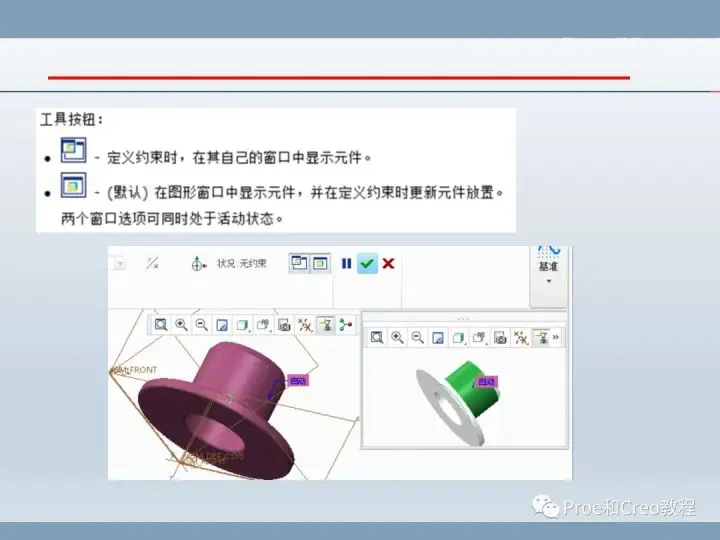Viewport: 720px width, 540px height.
Task: Click view manager icon in main toolbar
Action: (x=284, y=325)
